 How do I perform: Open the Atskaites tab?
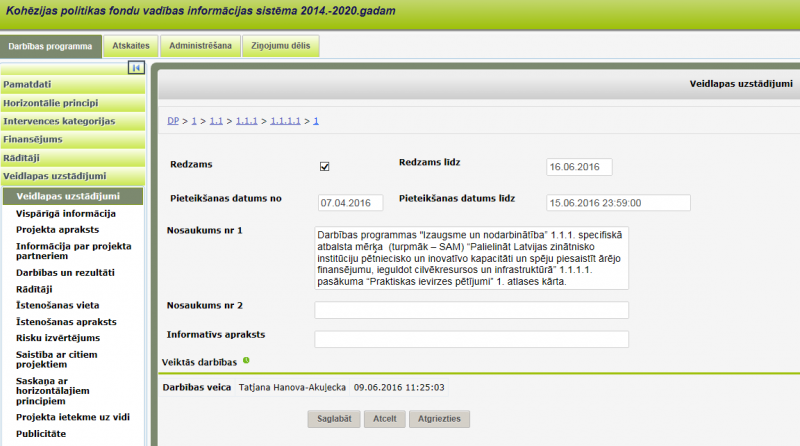(x=131, y=45)
